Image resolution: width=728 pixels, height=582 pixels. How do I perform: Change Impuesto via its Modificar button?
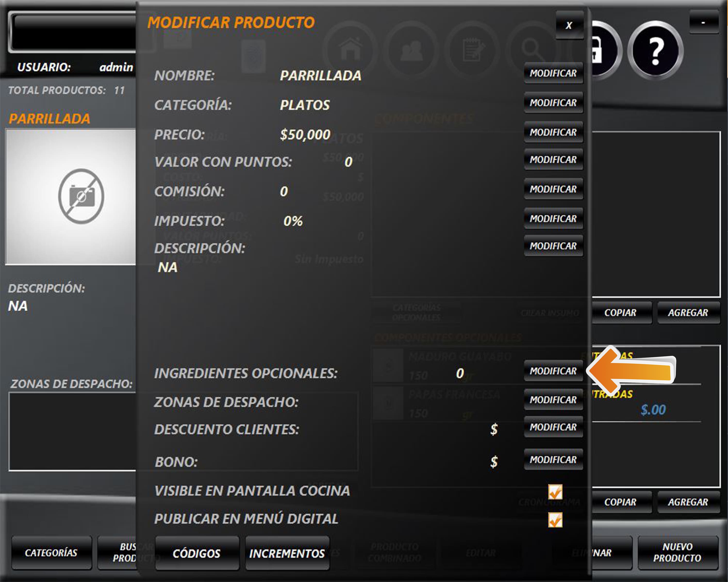pos(553,219)
